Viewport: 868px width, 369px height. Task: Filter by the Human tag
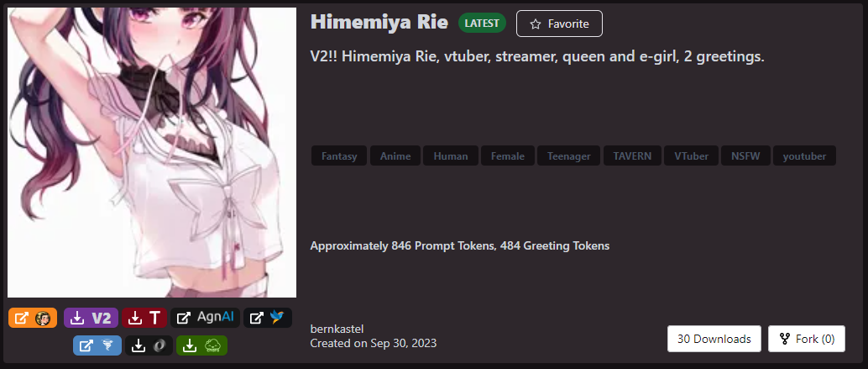(x=451, y=156)
